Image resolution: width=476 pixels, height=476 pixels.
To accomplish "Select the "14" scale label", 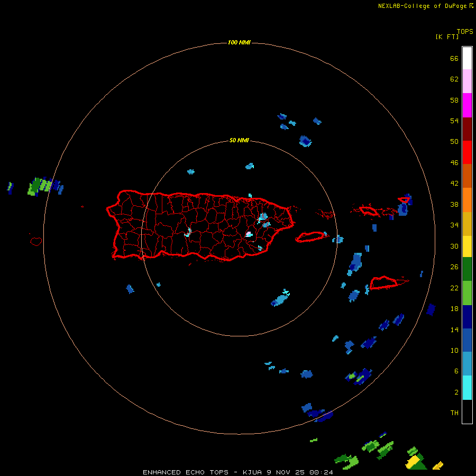I will 454,329.
